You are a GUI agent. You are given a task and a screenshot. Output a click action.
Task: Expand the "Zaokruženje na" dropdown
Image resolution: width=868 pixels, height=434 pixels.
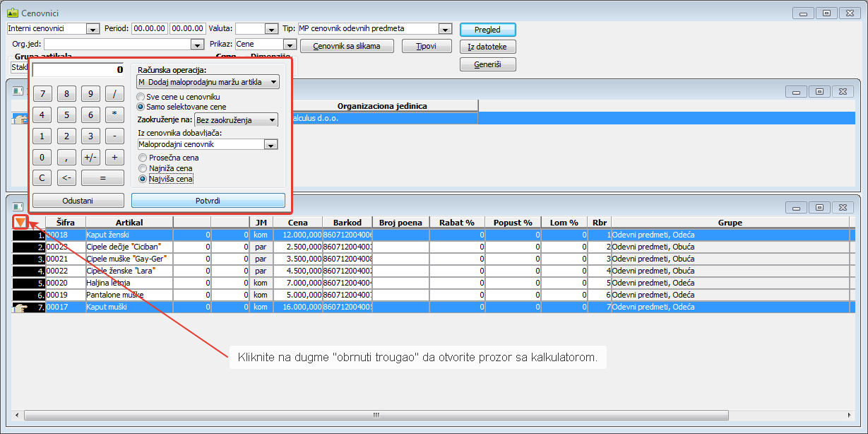[236, 120]
